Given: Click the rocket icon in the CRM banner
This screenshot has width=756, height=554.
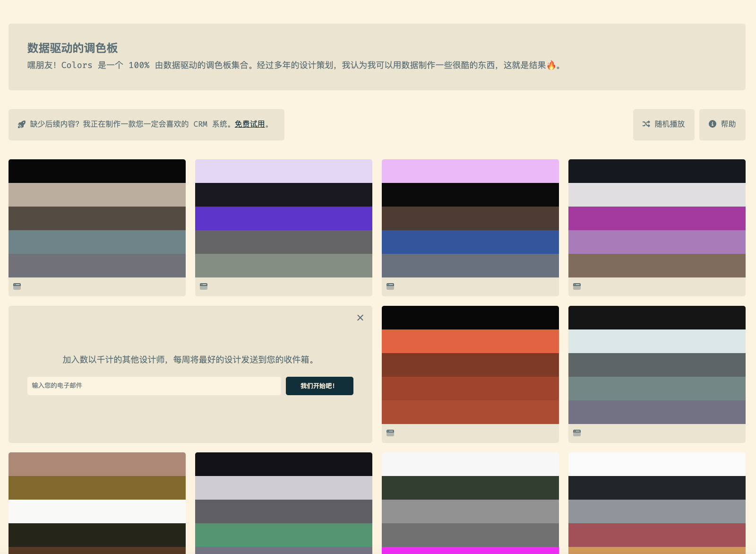Looking at the screenshot, I should [22, 124].
